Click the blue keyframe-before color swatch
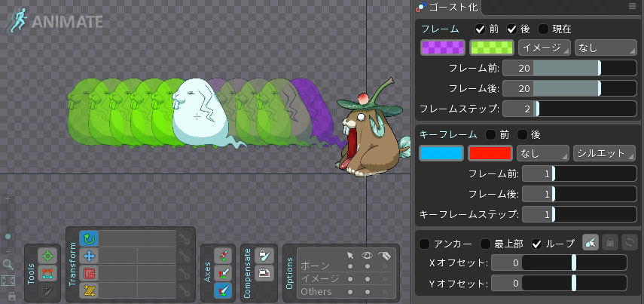644x304 pixels. [x=441, y=153]
